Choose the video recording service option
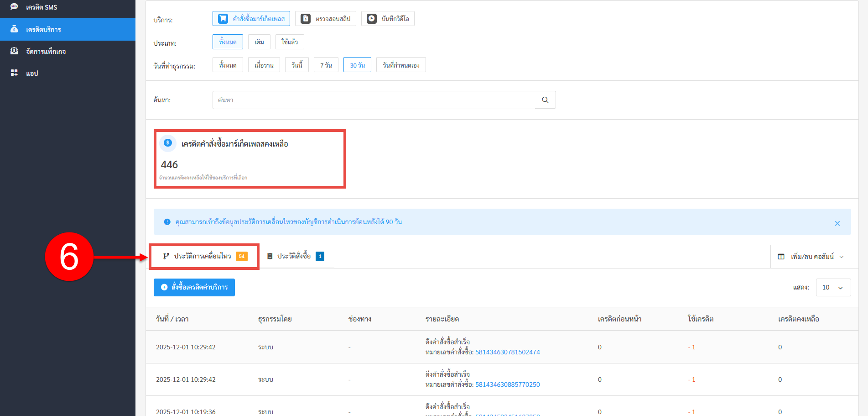The width and height of the screenshot is (868, 416). pyautogui.click(x=388, y=19)
